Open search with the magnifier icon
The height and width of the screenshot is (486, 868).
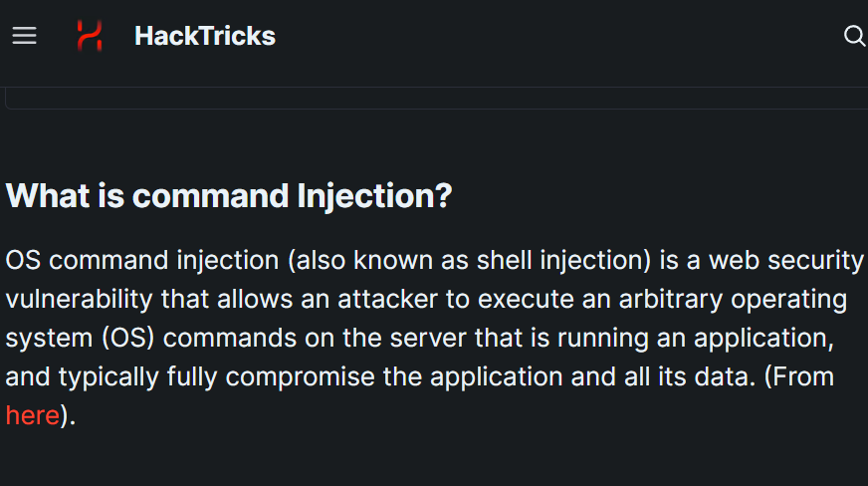854,36
